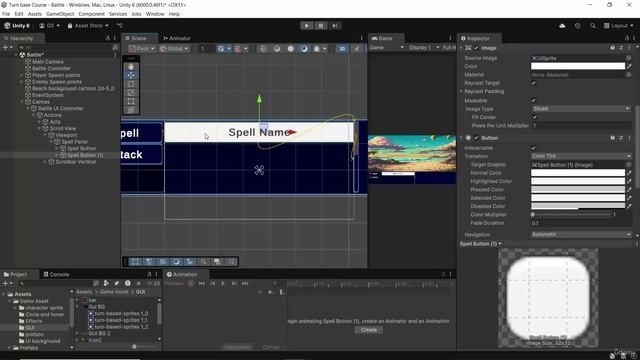This screenshot has width=640, height=360.
Task: Expand Scrollbar Vertical in Hierarchy
Action: point(45,162)
